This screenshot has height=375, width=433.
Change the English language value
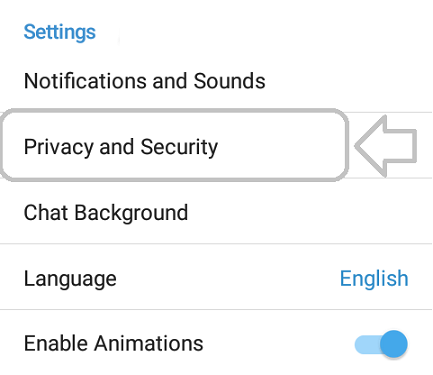tap(374, 278)
